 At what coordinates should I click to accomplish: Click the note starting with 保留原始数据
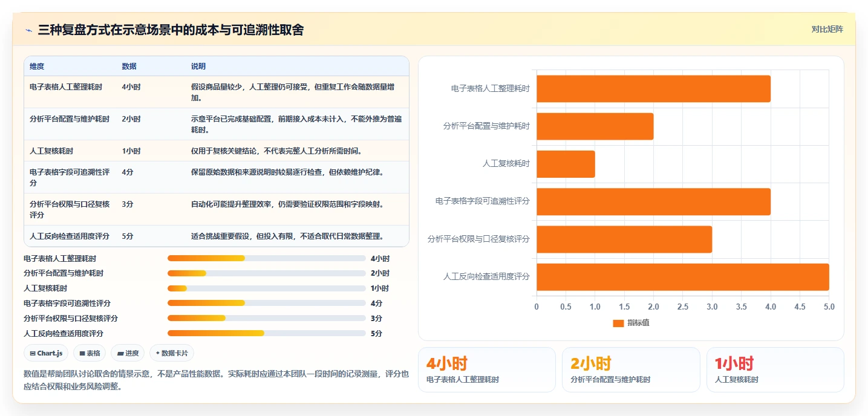(287, 172)
